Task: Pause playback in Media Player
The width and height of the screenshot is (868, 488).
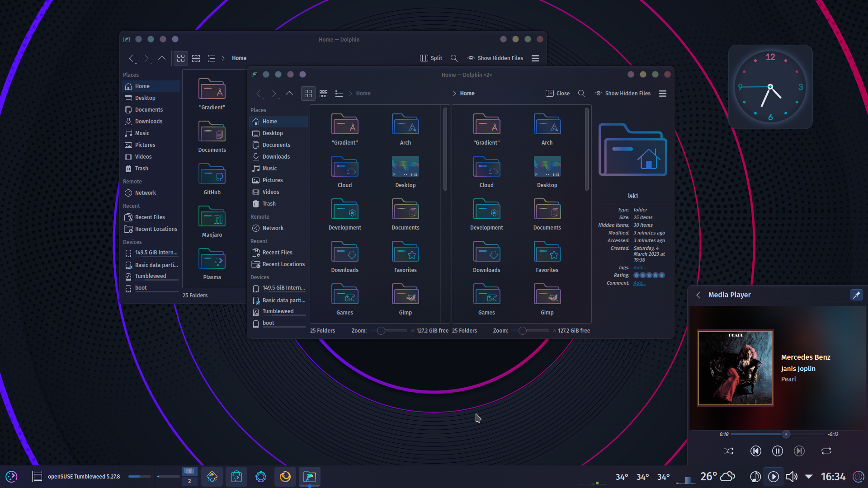Action: (777, 451)
